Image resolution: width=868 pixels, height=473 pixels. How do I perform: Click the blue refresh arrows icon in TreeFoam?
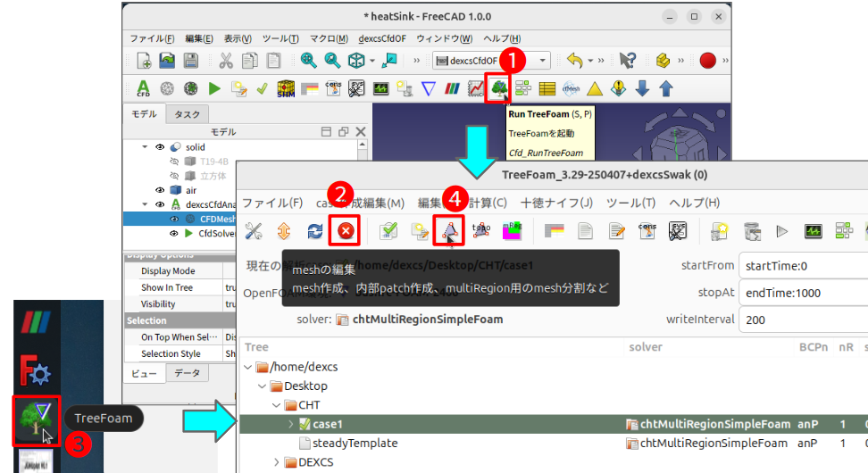click(x=315, y=230)
